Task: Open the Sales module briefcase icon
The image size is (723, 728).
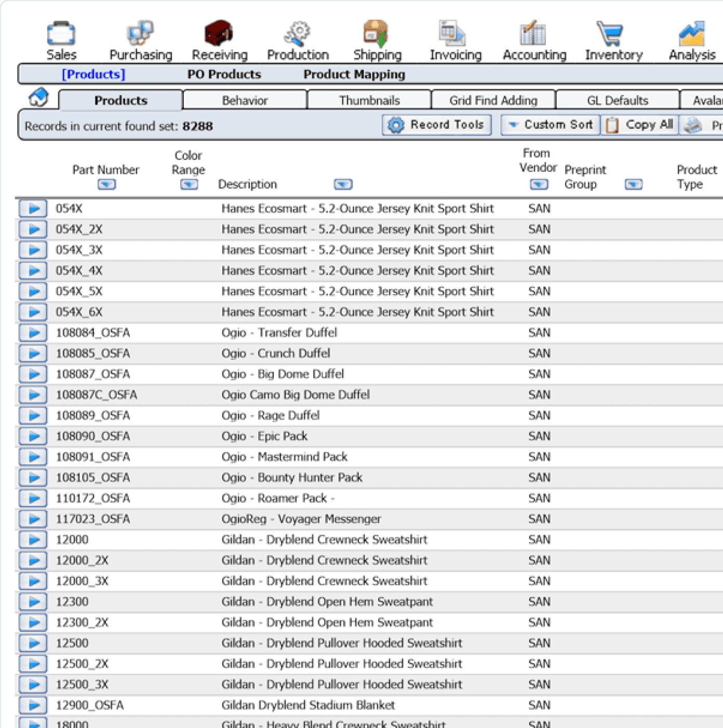Action: [61, 34]
